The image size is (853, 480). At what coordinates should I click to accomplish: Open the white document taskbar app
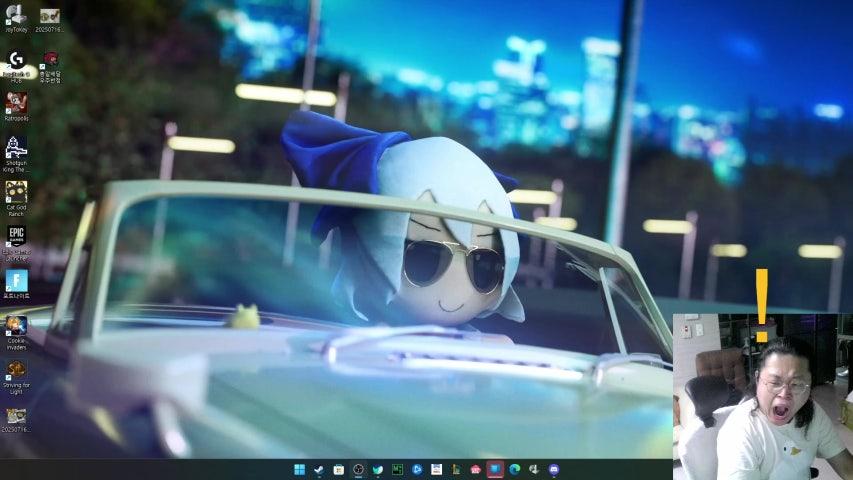point(436,469)
